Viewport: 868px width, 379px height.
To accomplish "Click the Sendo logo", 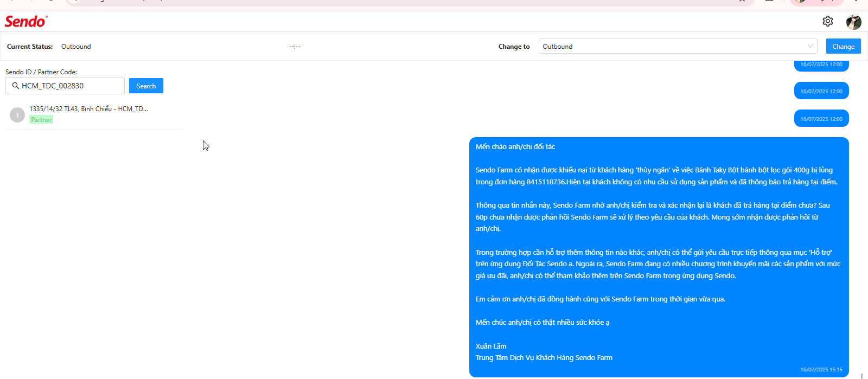I will (26, 21).
